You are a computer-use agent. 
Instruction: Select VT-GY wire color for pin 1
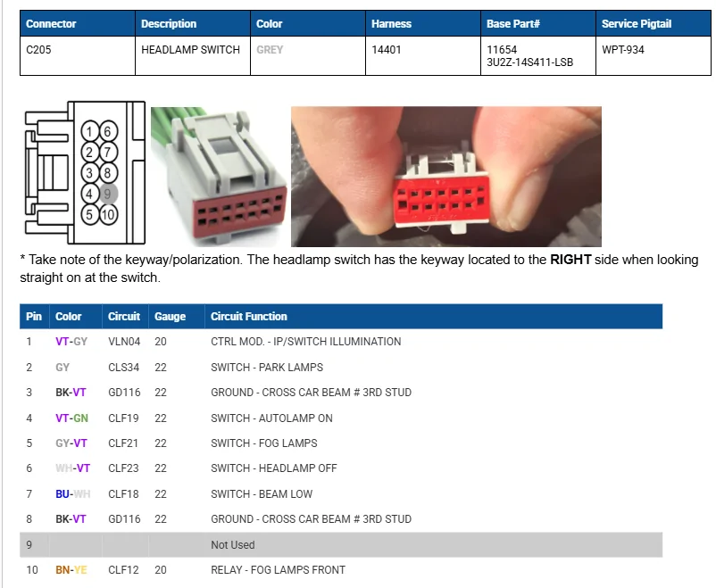pos(71,342)
